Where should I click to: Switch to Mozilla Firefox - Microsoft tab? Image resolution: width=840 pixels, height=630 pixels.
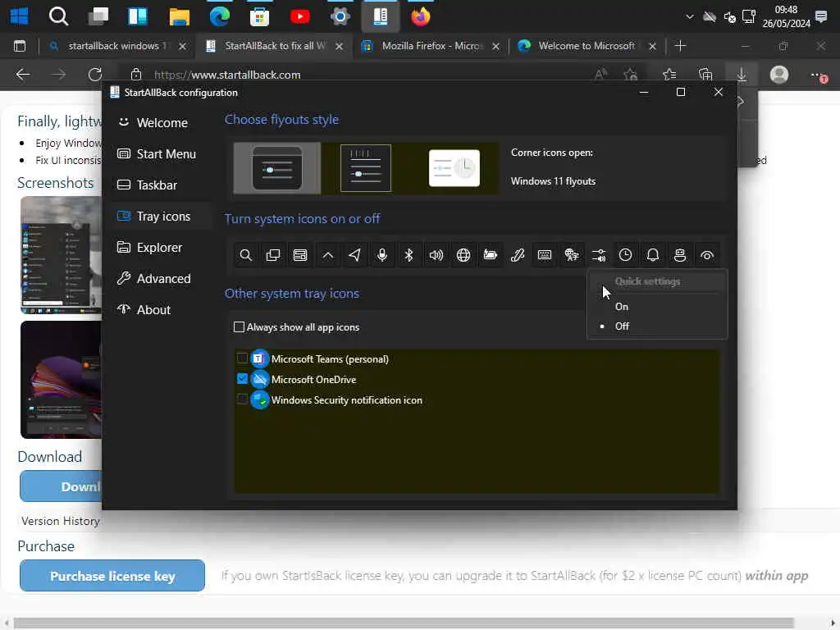coord(431,46)
